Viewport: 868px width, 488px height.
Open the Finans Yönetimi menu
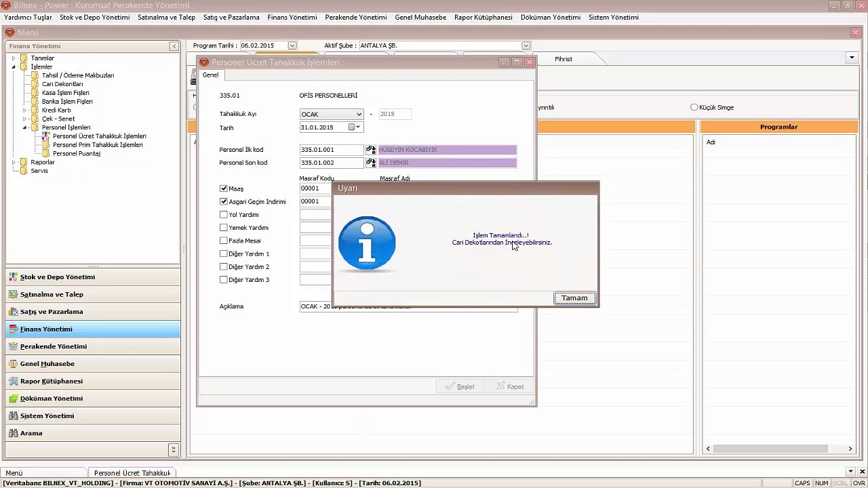tap(292, 17)
